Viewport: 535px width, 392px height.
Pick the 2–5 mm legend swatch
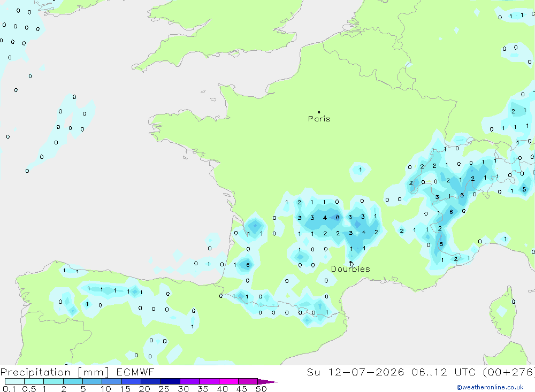pyautogui.click(x=73, y=381)
